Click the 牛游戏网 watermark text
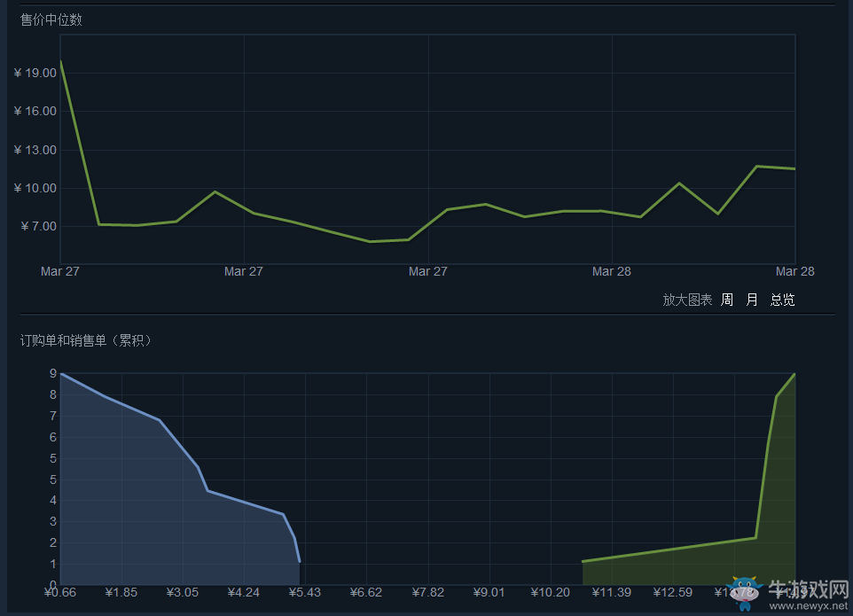853x616 pixels. 807,590
